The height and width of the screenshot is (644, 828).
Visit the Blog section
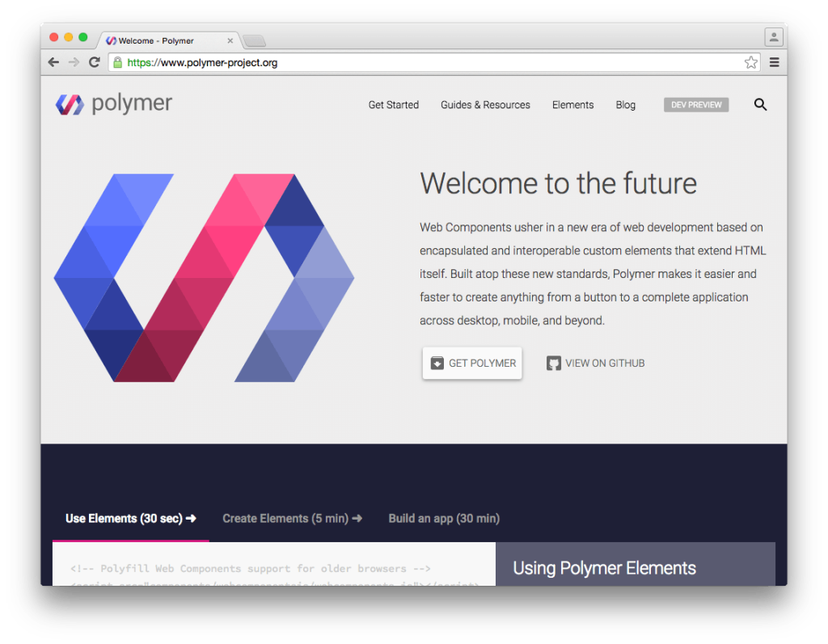click(x=625, y=104)
